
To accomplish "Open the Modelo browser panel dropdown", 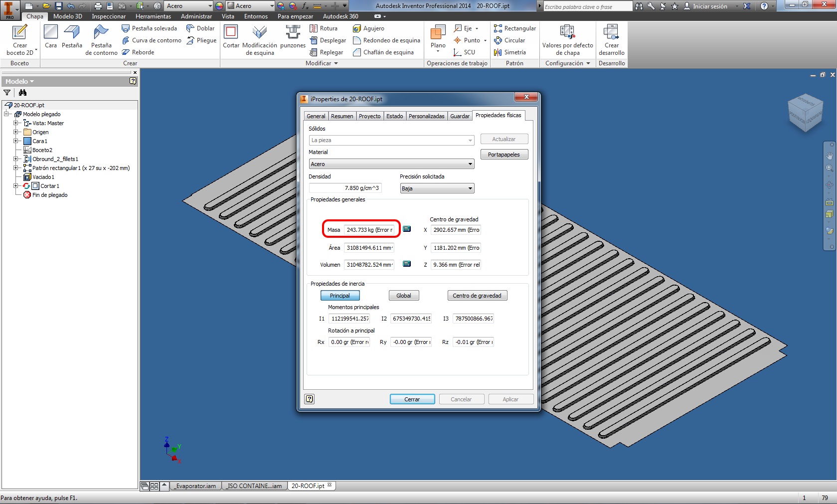I will pyautogui.click(x=19, y=81).
